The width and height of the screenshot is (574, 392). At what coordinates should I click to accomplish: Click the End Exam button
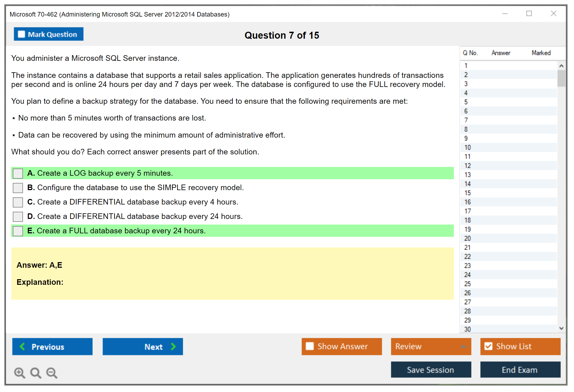(x=520, y=370)
